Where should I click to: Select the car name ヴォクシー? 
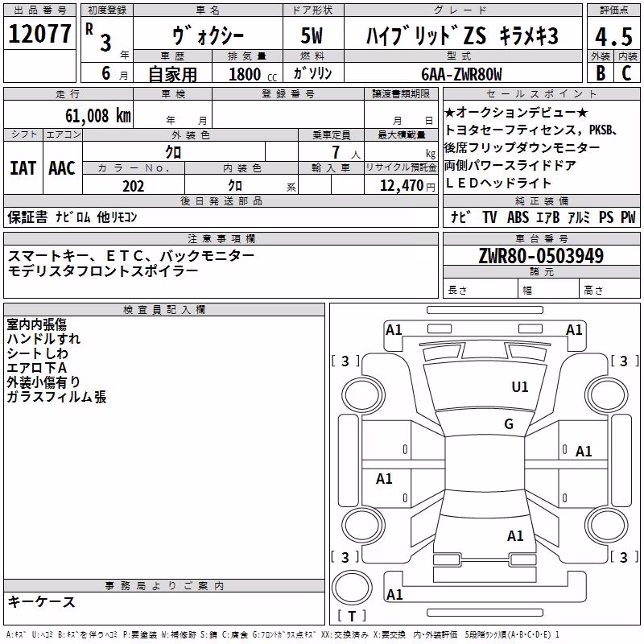coord(208,36)
